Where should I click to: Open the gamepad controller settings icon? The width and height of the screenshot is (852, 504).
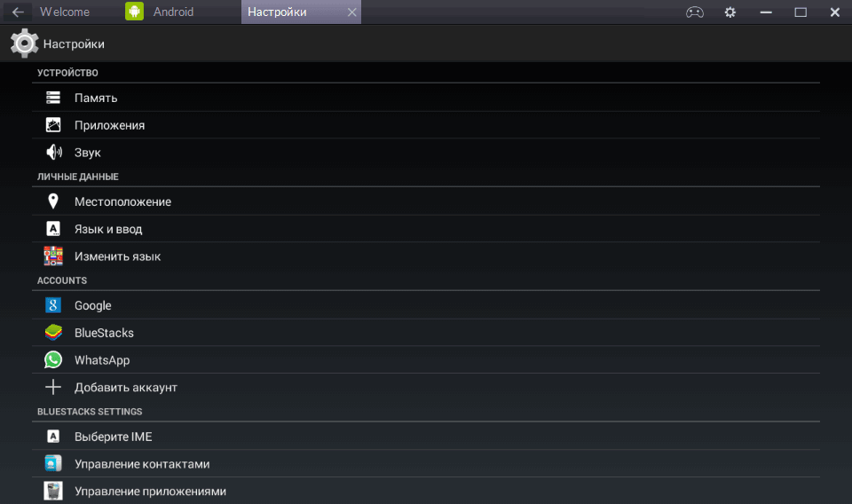coord(694,12)
